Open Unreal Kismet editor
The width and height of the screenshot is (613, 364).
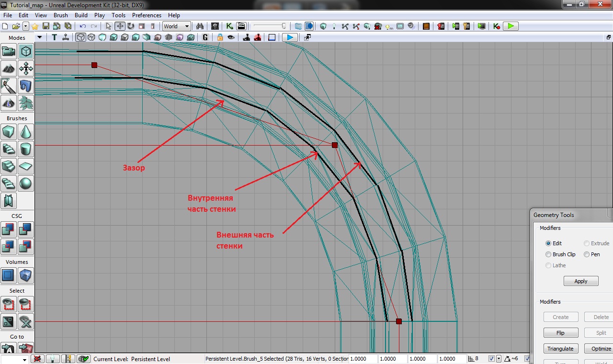point(229,26)
